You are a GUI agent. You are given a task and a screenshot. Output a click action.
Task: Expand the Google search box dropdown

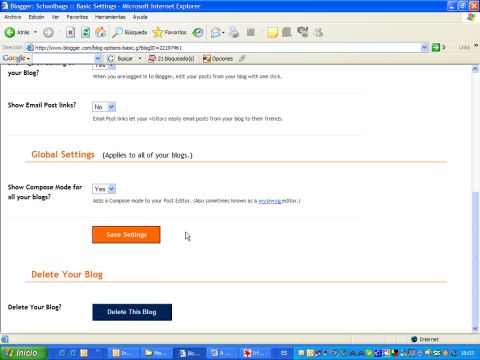[x=98, y=59]
